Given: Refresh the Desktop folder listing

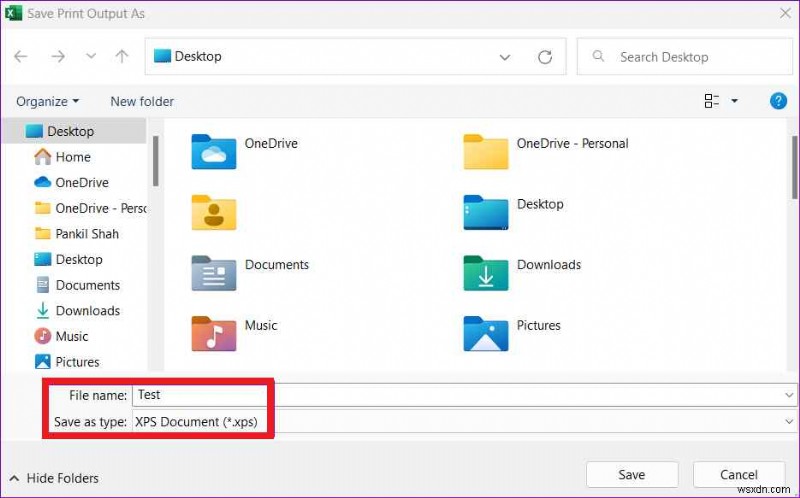Looking at the screenshot, I should 545,57.
